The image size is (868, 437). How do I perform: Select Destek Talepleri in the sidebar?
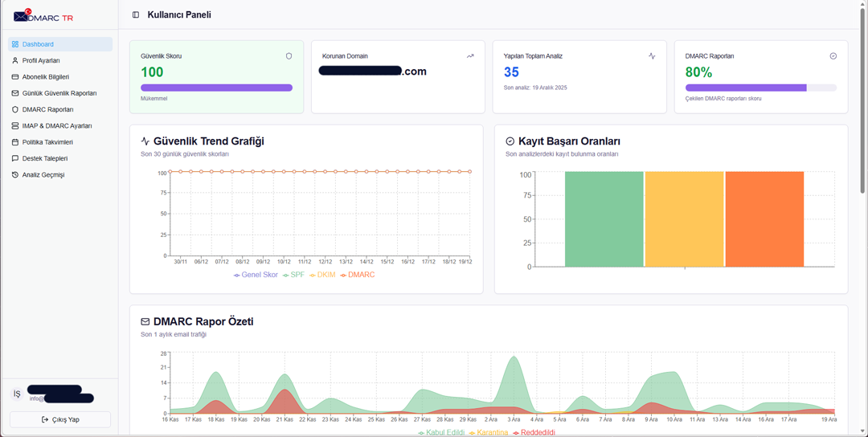point(45,158)
